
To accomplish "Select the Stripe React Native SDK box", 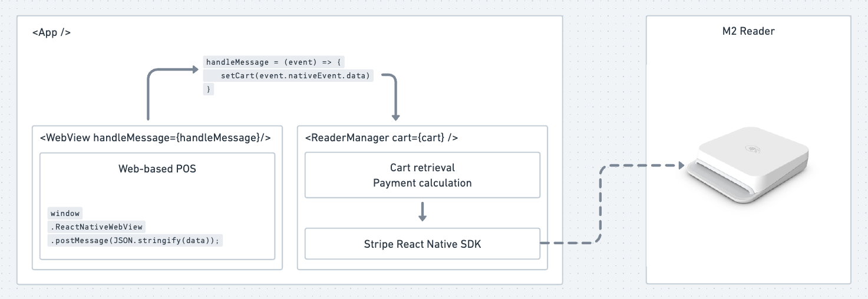I will click(422, 244).
